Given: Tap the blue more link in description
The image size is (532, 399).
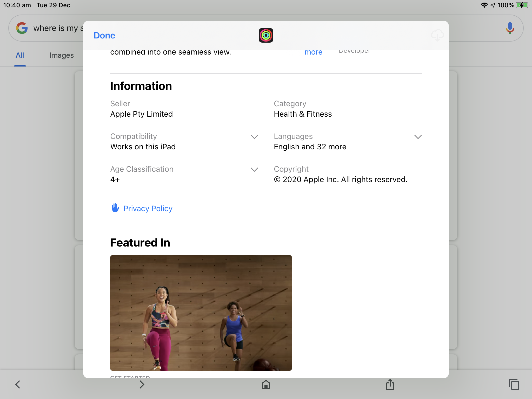Looking at the screenshot, I should (313, 52).
